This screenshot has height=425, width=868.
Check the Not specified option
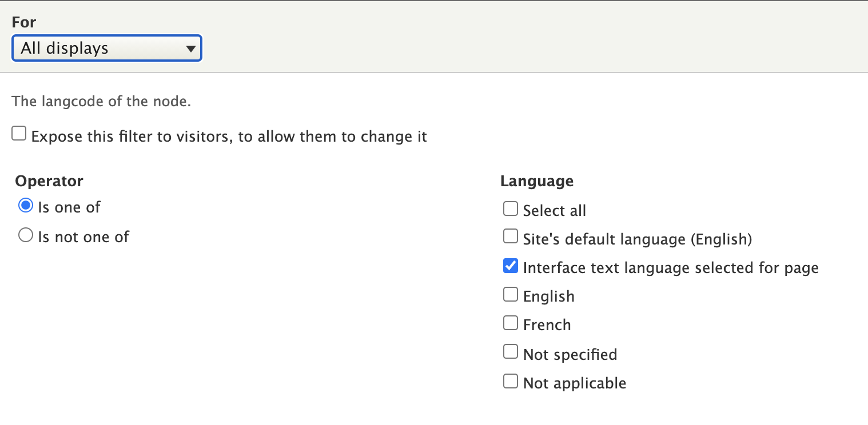(x=510, y=351)
